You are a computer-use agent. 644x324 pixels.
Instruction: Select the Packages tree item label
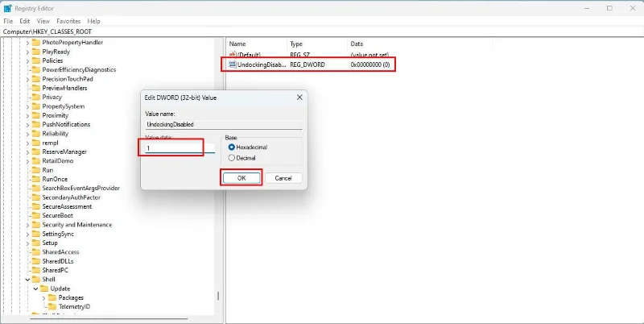click(x=71, y=297)
